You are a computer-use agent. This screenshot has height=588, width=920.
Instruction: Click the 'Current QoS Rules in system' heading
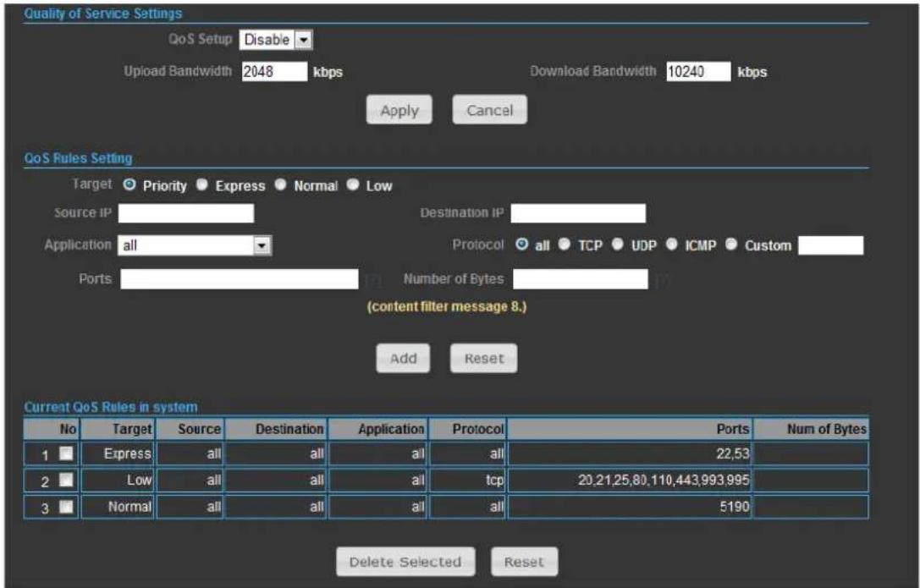click(111, 407)
